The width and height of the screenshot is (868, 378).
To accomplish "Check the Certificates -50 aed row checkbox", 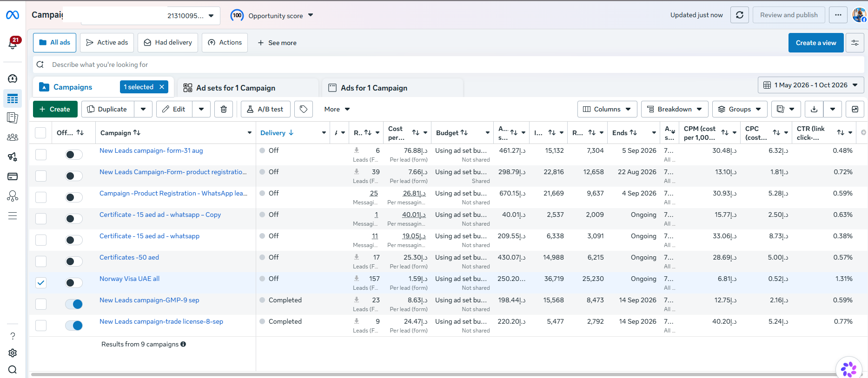I will tap(41, 261).
